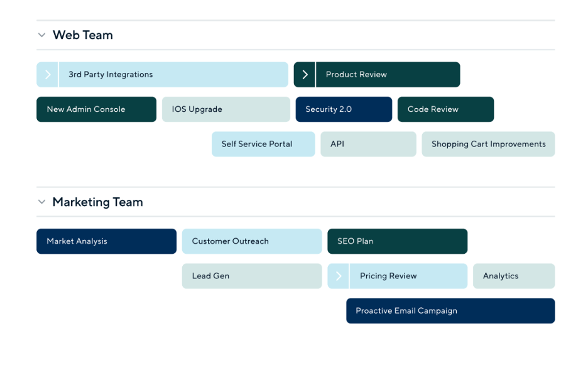This screenshot has width=588, height=382.
Task: Click the Analytics item
Action: point(514,276)
